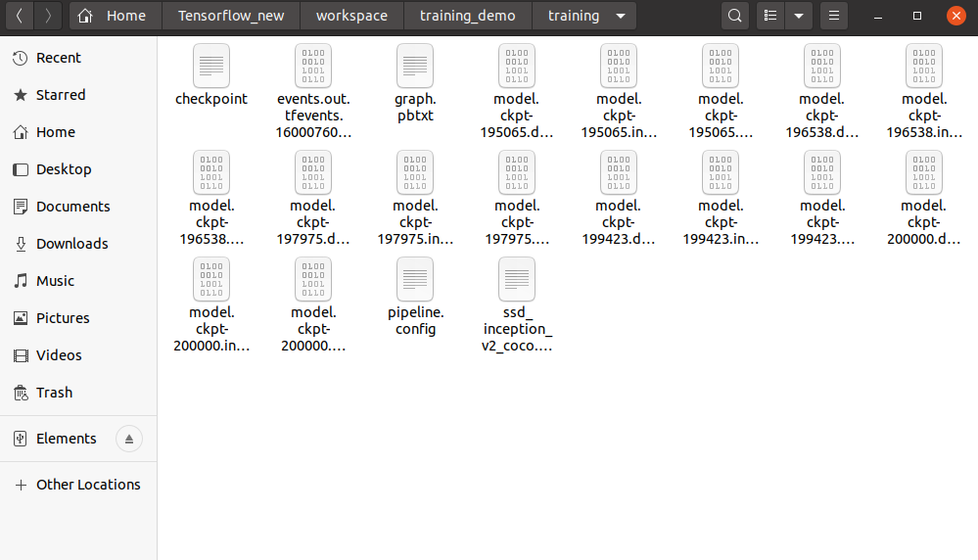This screenshot has height=560, width=978.
Task: Open view options dropdown arrow
Action: (x=799, y=16)
